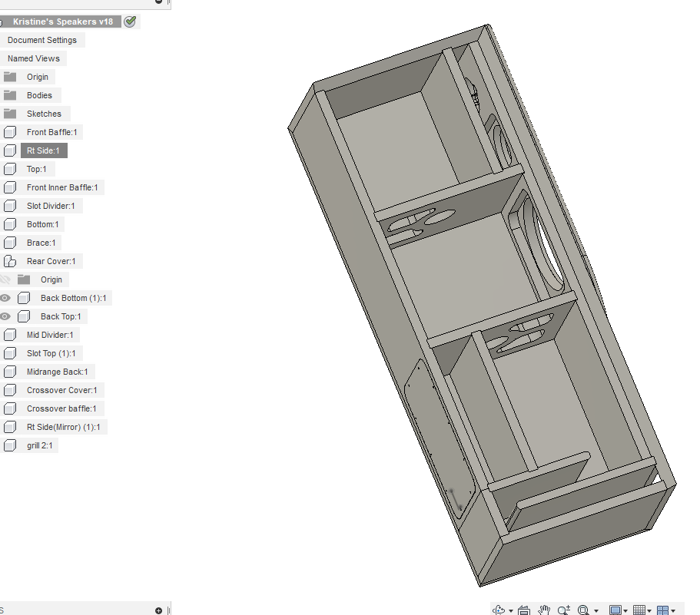Click the Slot Divider:1 component icon
Viewport: 700px width, 615px height.
click(10, 206)
